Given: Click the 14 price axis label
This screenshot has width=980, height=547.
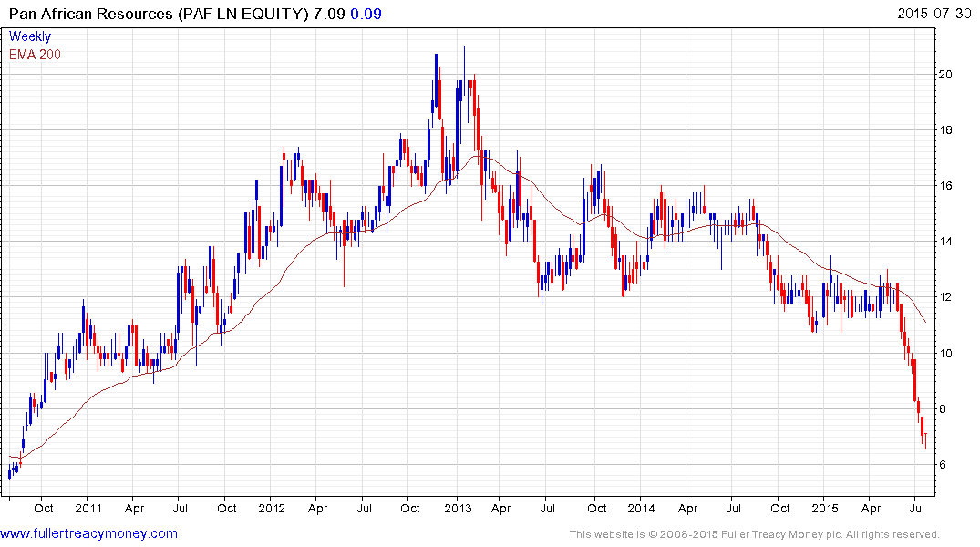Looking at the screenshot, I should [945, 242].
